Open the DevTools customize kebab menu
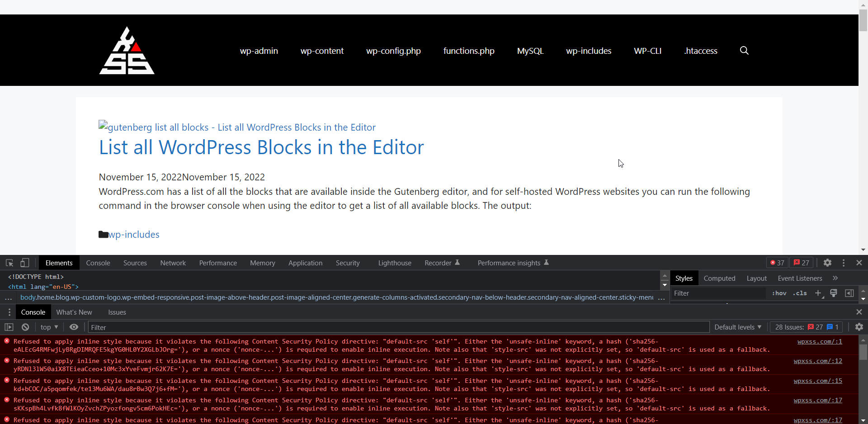 pyautogui.click(x=844, y=263)
